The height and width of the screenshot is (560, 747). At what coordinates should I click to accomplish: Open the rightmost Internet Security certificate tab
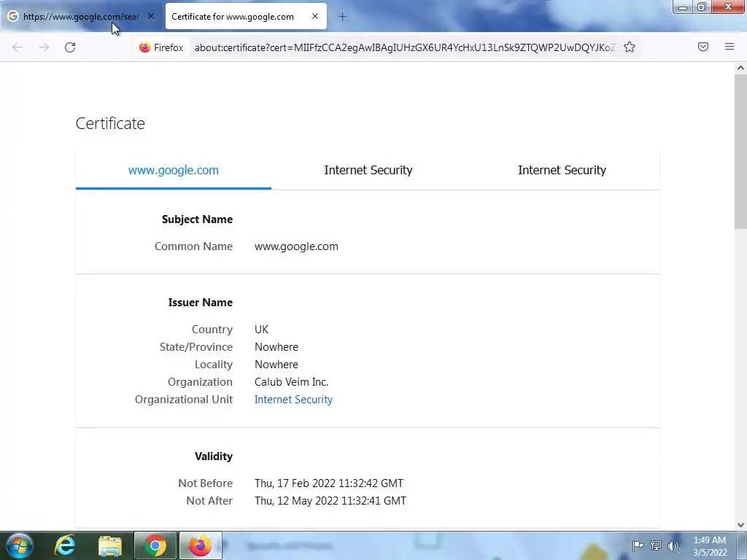(x=562, y=171)
